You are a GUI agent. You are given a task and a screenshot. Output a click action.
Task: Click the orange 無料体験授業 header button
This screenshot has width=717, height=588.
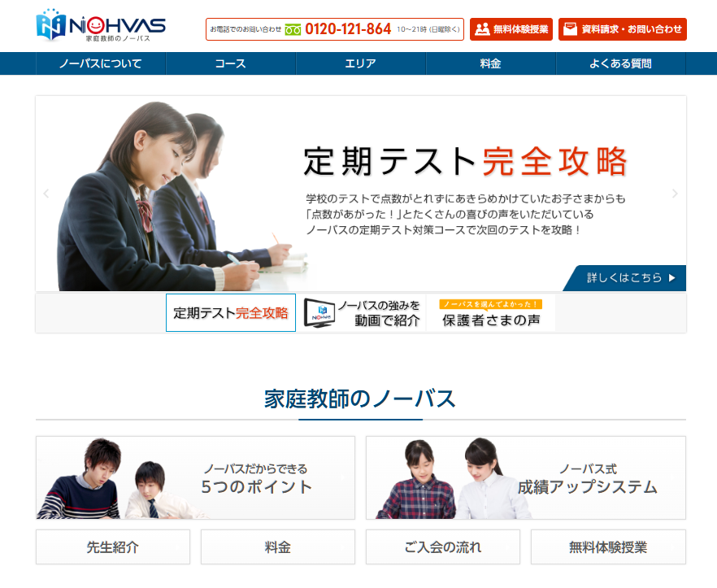click(511, 29)
